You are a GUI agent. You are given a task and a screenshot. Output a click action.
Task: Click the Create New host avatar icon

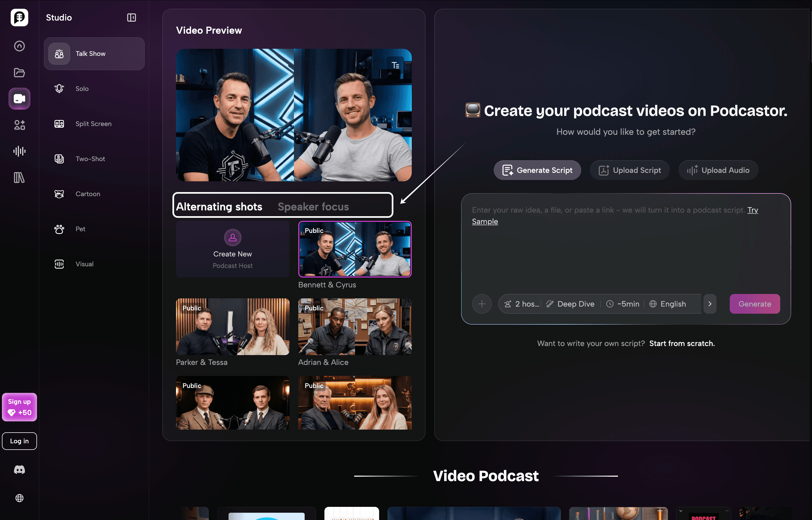tap(232, 238)
